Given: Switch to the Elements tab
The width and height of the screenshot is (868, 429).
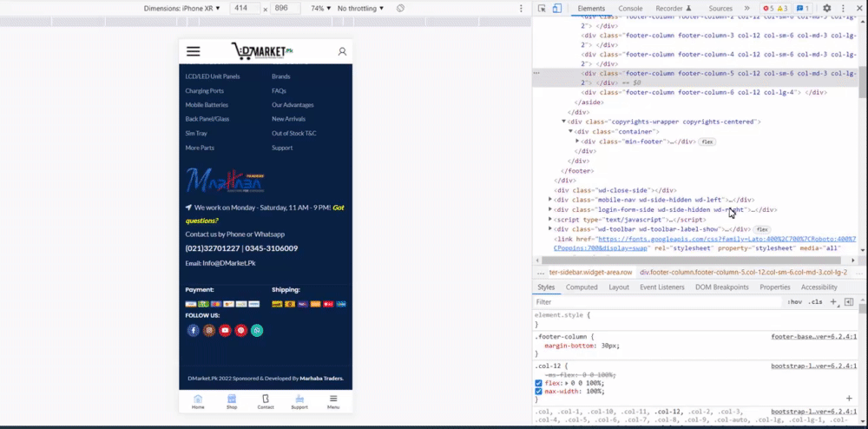Looking at the screenshot, I should [591, 9].
